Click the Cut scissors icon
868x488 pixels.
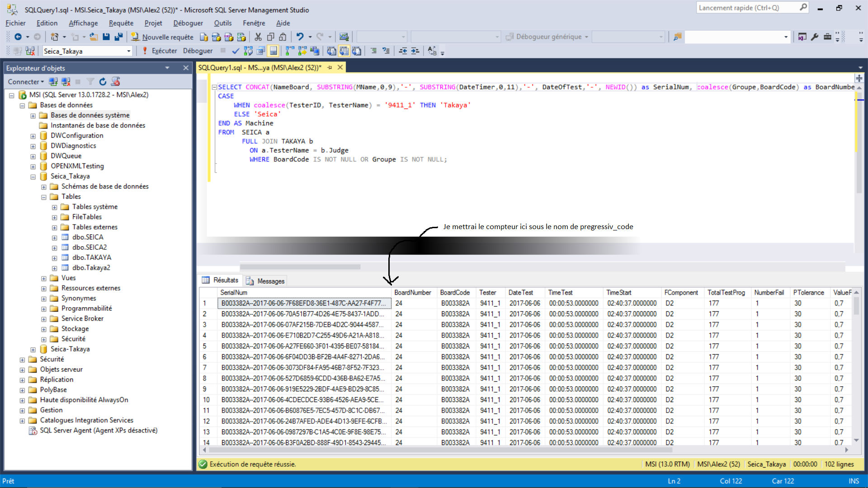pos(258,37)
